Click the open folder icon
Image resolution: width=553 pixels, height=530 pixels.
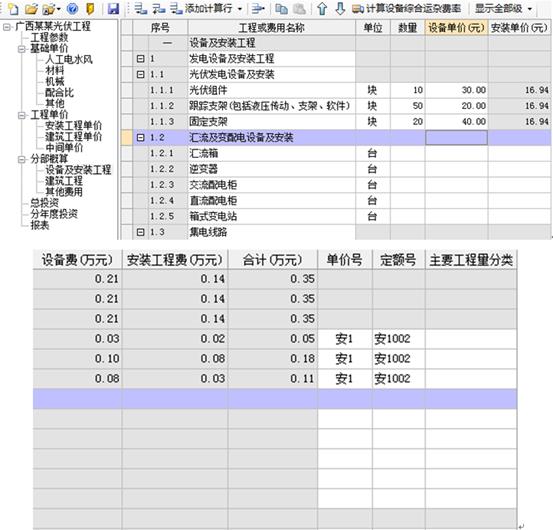tap(31, 9)
